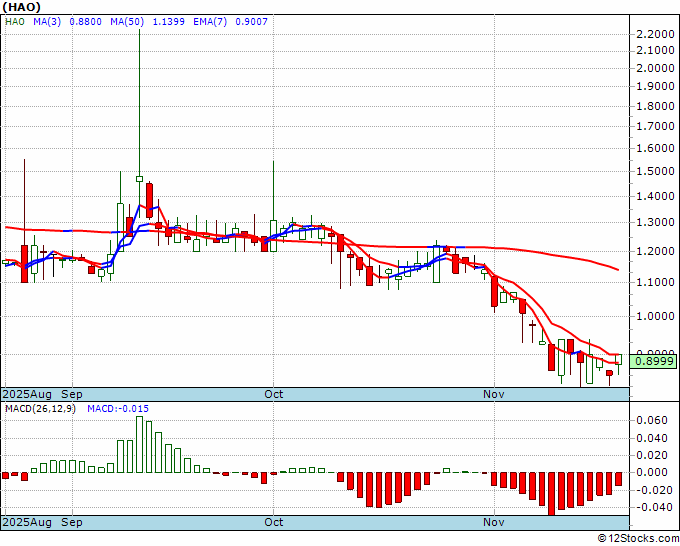Click Oct on the MACD panel timeline
This screenshot has height=546, width=680.
click(x=273, y=522)
